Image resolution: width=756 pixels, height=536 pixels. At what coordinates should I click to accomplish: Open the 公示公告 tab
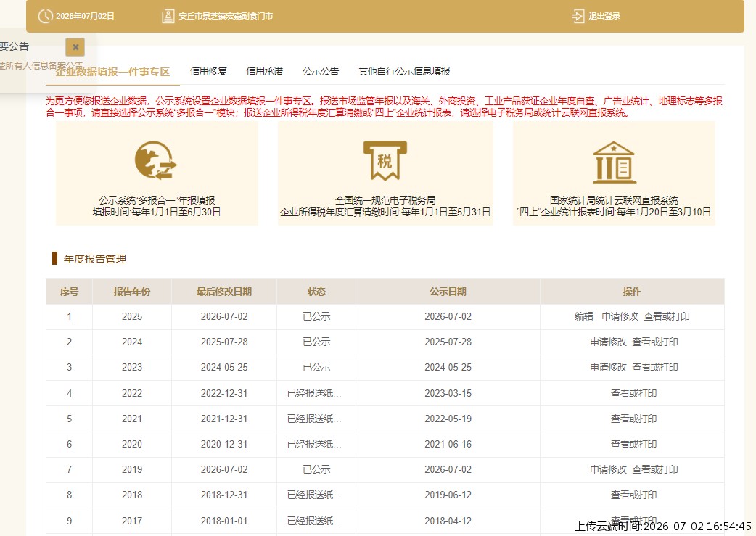pos(321,71)
